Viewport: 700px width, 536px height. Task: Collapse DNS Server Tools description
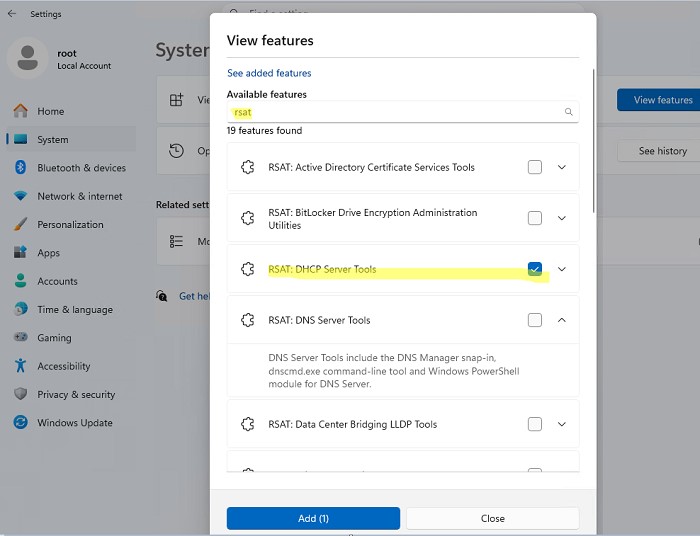click(x=562, y=320)
